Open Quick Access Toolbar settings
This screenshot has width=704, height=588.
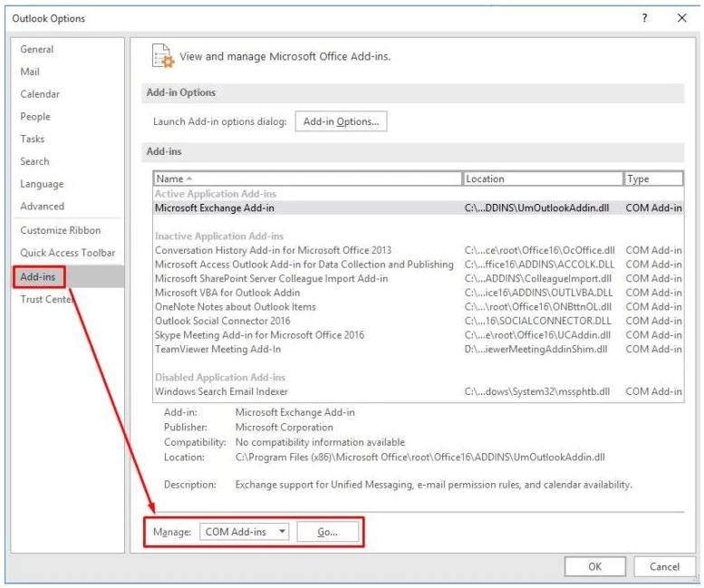(68, 253)
